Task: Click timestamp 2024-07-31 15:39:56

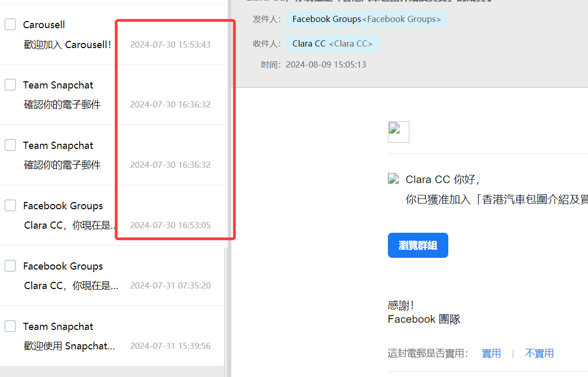Action: tap(170, 346)
